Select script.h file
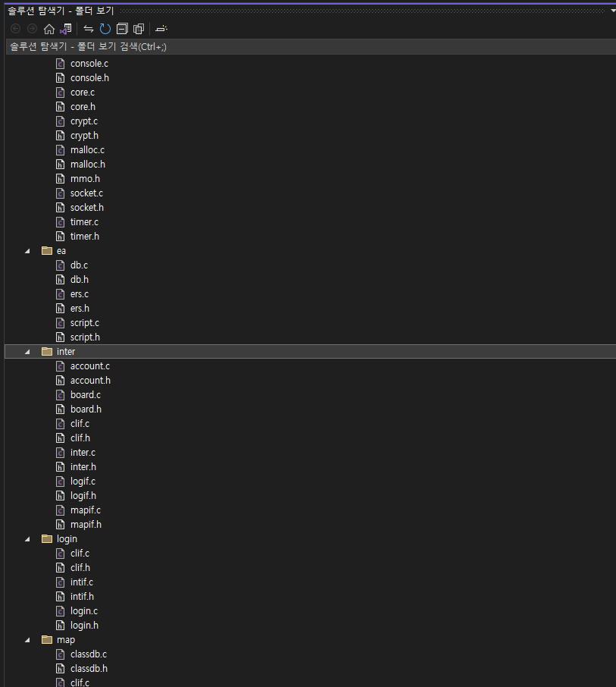This screenshot has height=687, width=616. click(85, 337)
